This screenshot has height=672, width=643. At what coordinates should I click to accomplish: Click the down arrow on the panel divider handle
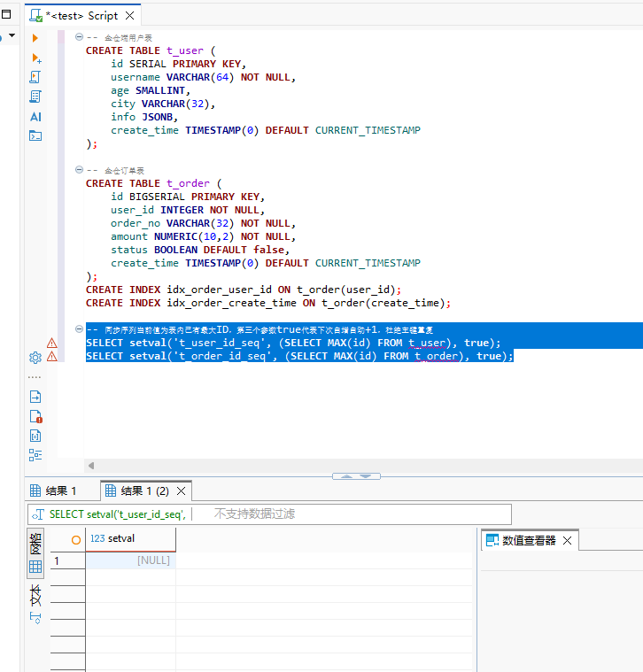click(365, 476)
